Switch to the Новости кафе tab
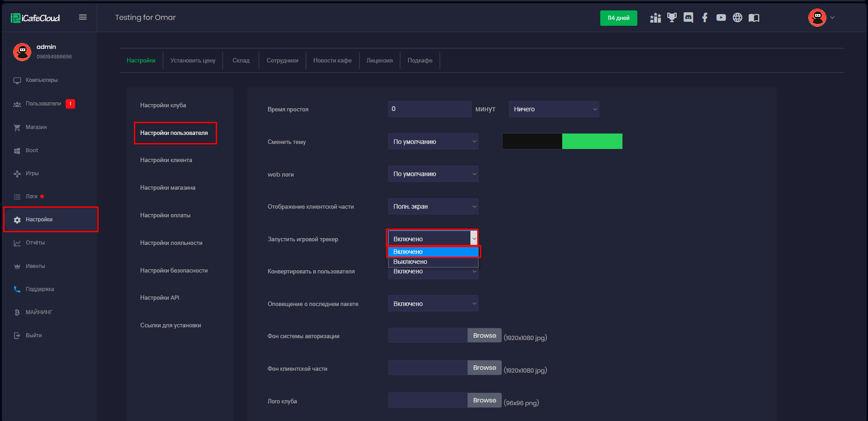868x421 pixels. 332,61
